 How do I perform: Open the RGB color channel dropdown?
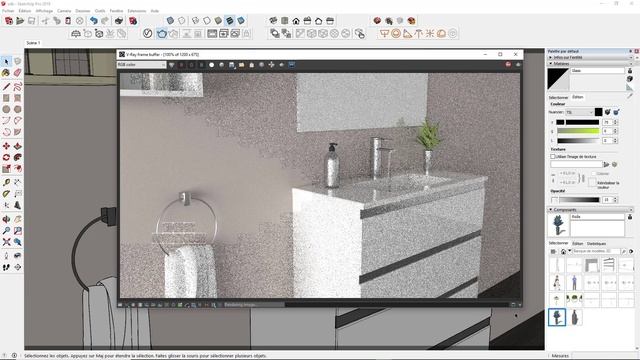coord(141,64)
